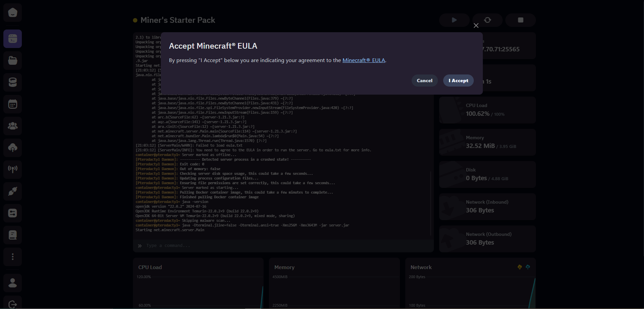Open the File Manager folder icon

coord(13,60)
